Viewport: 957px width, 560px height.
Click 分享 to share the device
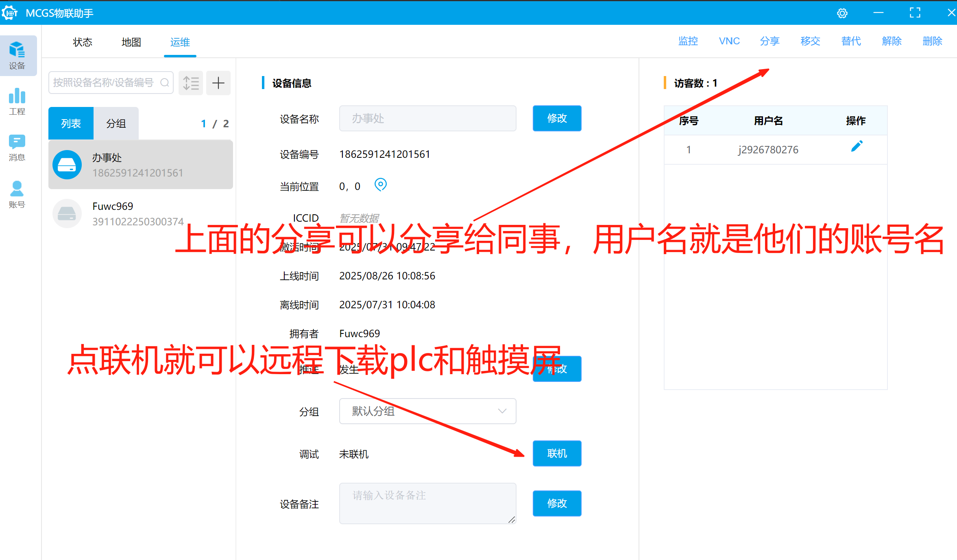770,41
